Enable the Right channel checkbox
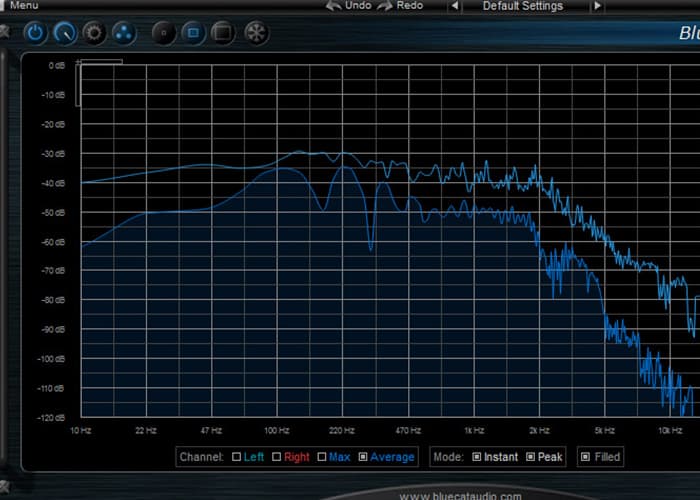 coord(277,457)
